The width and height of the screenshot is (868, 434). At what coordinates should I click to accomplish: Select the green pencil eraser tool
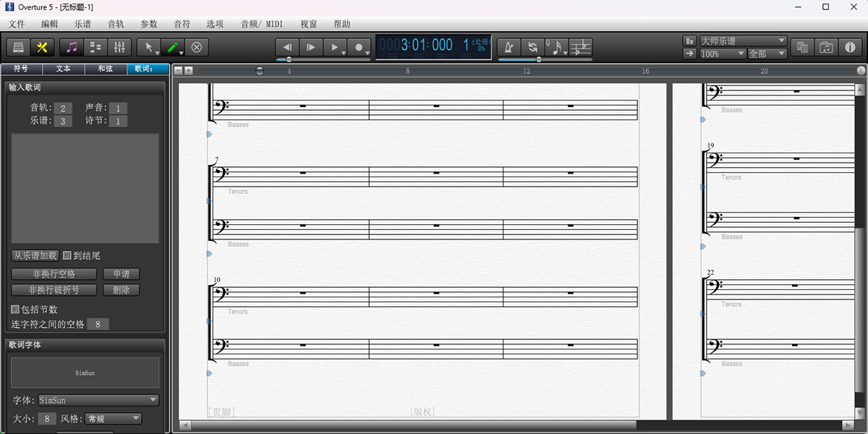pyautogui.click(x=174, y=47)
